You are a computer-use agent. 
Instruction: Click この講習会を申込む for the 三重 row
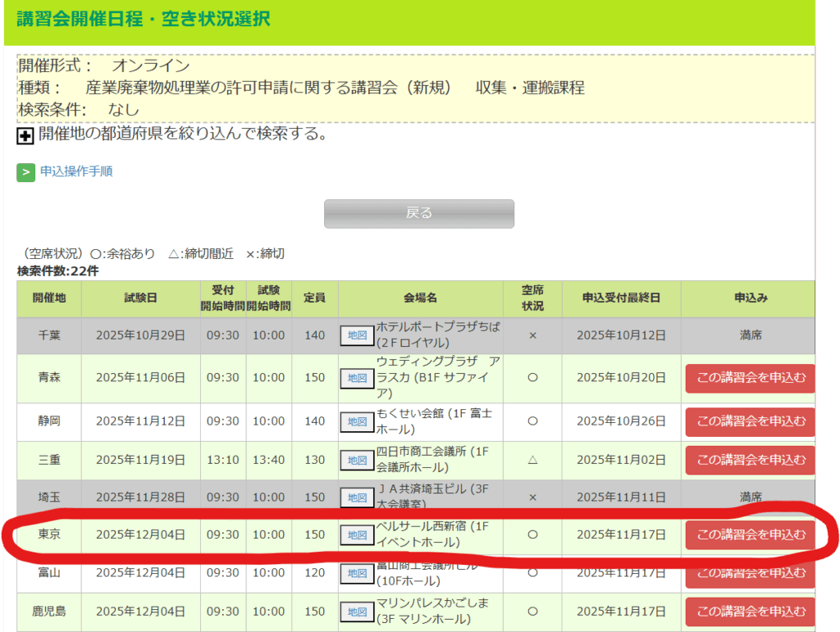click(x=750, y=460)
